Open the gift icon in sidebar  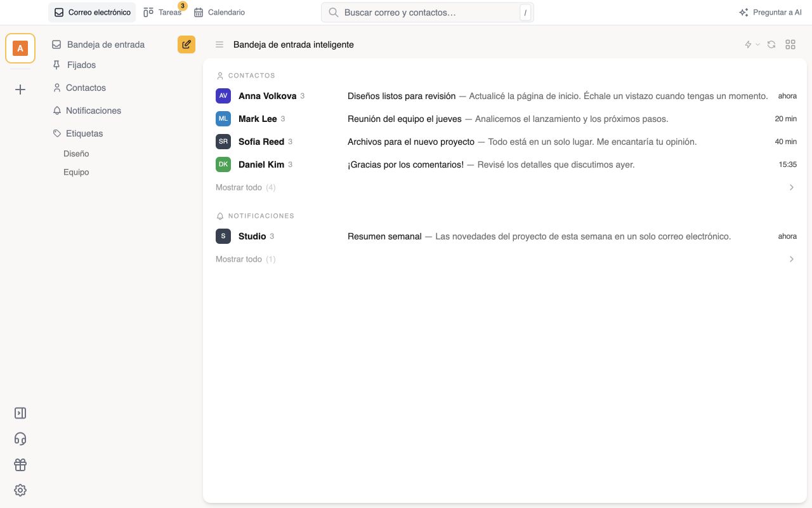[20, 465]
